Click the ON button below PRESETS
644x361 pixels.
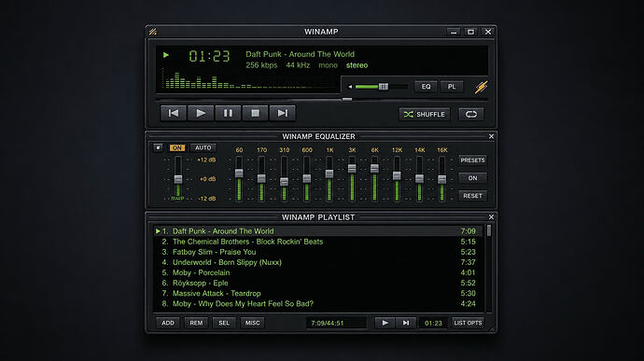coord(472,178)
